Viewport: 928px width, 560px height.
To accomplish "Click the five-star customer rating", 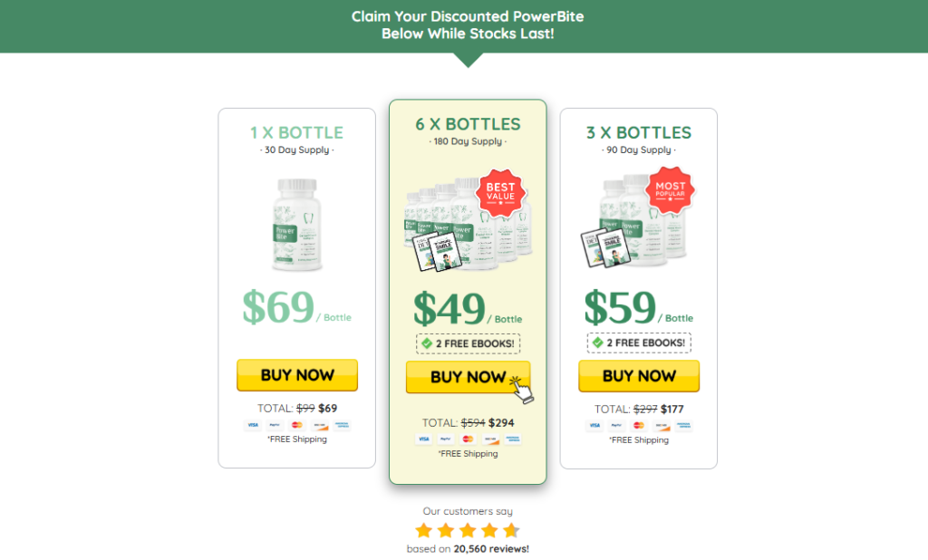I will [x=468, y=530].
